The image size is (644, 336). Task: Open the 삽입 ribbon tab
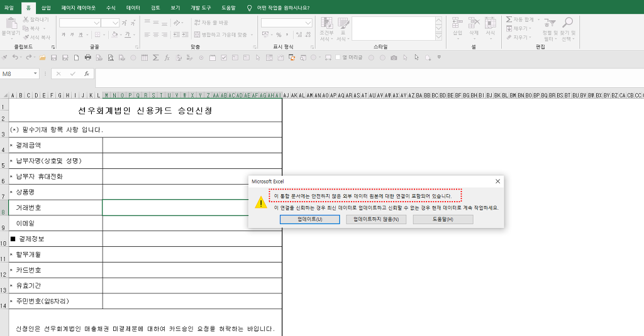tap(46, 8)
